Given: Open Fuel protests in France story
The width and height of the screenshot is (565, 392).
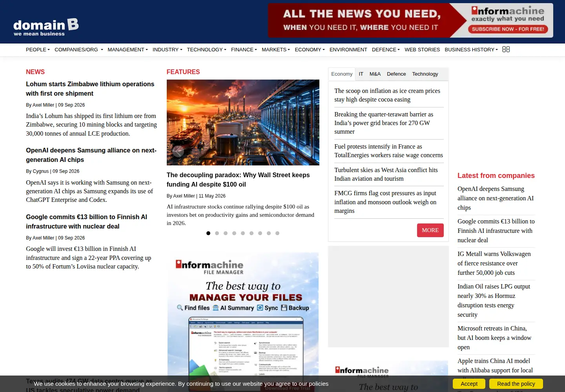Looking at the screenshot, I should [x=388, y=151].
